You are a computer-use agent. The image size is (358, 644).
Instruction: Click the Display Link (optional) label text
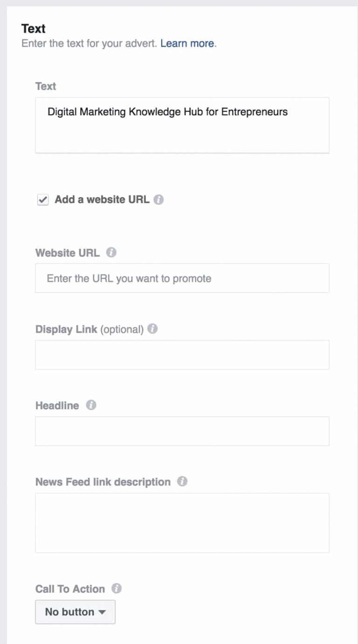click(x=89, y=329)
